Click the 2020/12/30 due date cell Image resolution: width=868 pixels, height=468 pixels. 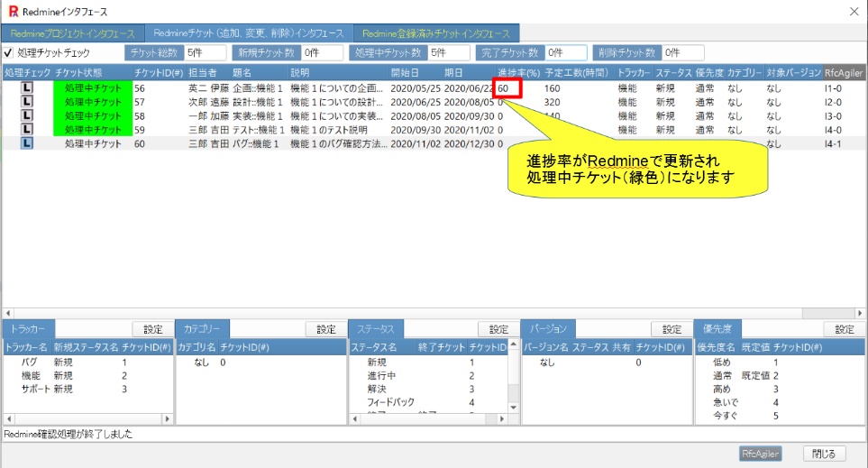point(469,143)
